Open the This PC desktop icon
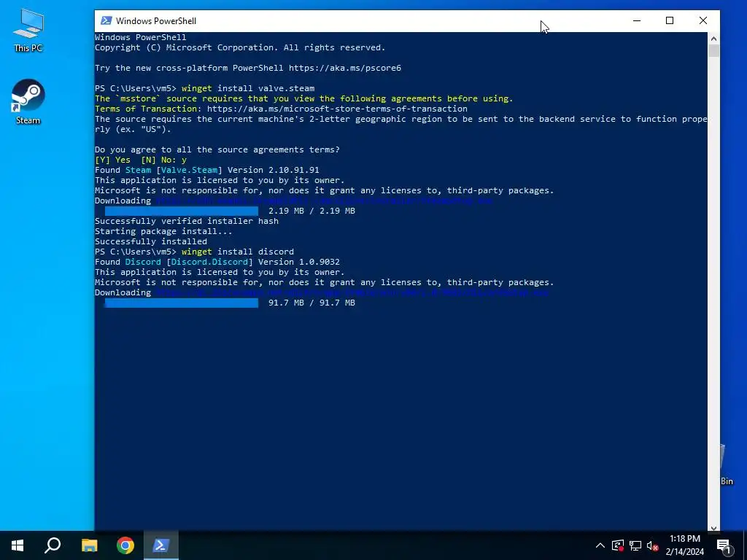Image resolution: width=747 pixels, height=560 pixels. pos(28,31)
